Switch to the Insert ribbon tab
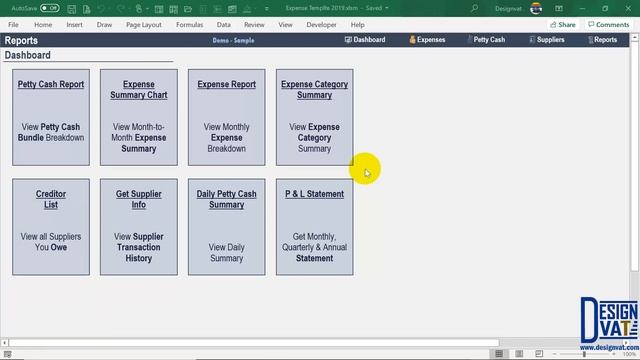Screen dimensions: 640x360 pyautogui.click(x=74, y=24)
